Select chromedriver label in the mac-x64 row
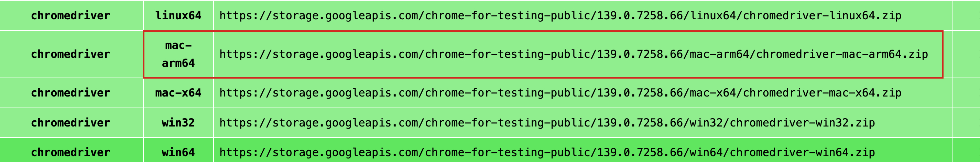The image size is (980, 162). pyautogui.click(x=70, y=93)
